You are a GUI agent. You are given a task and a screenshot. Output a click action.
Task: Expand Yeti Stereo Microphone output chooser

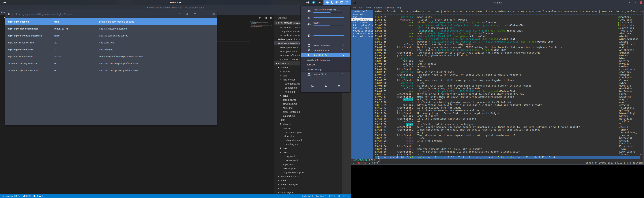tap(341, 10)
